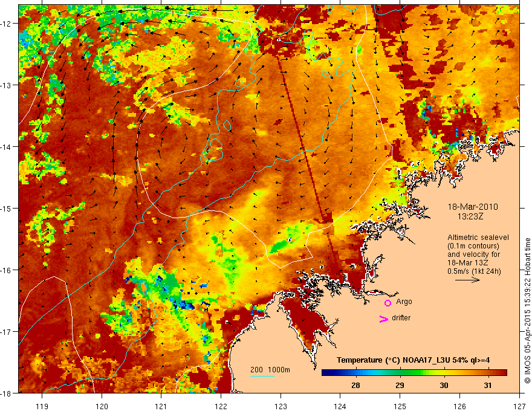
Task: Click longitude label 119 on bottom axis
Action: click(42, 406)
